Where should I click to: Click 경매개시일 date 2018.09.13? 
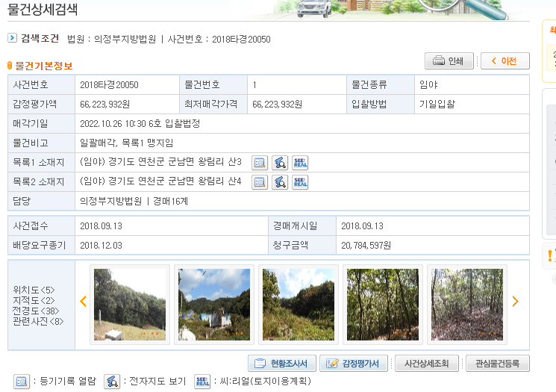[362, 226]
